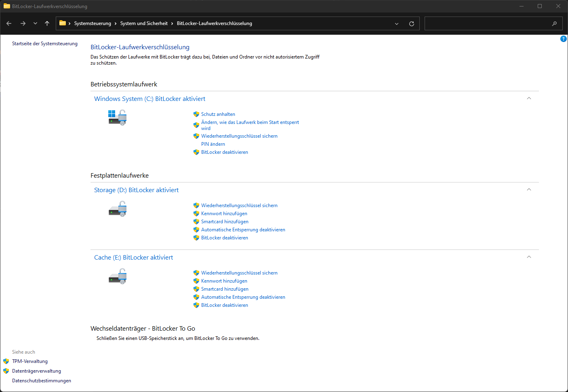Click Automatische Entsperrung deaktivieren for Storage (D:)
Screen dimensions: 568x392
(x=243, y=230)
